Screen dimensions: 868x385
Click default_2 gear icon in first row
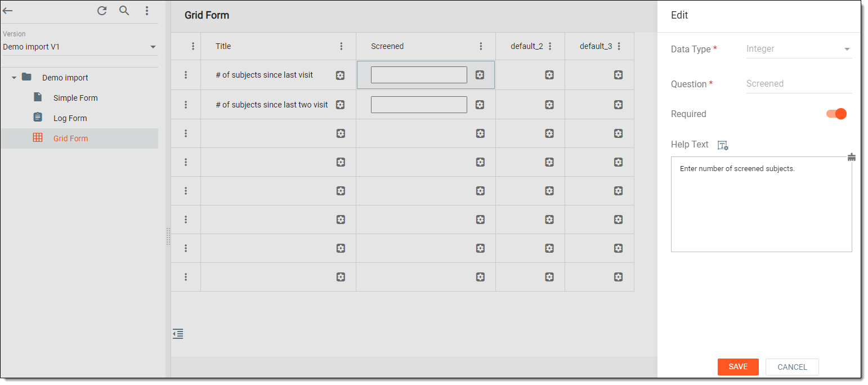[549, 75]
